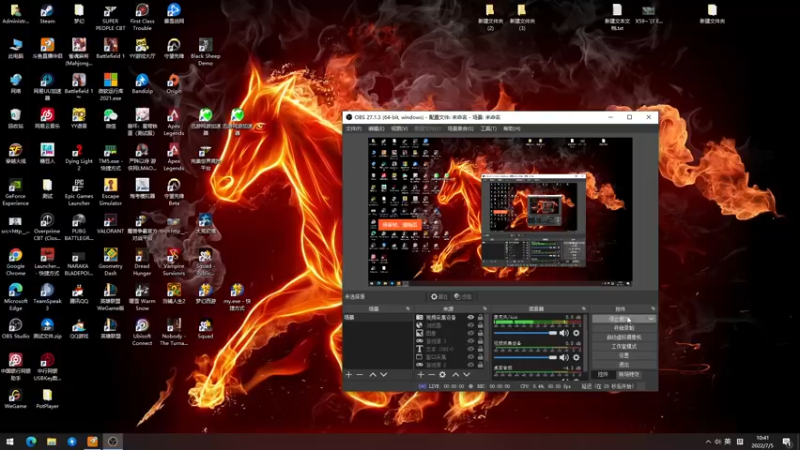This screenshot has height=450, width=800.
Task: Open the 视图(V) menu in OBS
Action: coord(399,129)
